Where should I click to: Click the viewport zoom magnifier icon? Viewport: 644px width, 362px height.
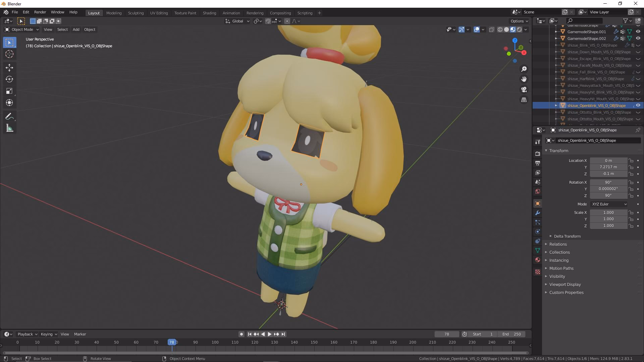coord(524,69)
